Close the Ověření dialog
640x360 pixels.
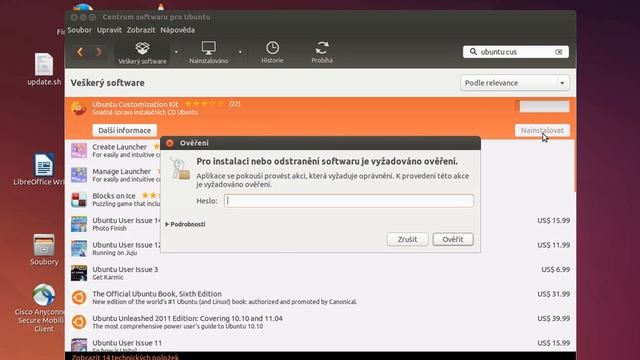click(170, 143)
